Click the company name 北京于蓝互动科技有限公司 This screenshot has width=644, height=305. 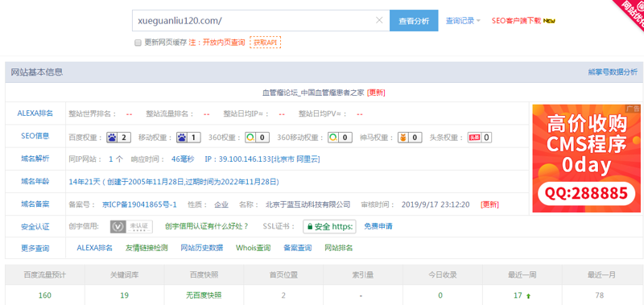[x=308, y=204]
